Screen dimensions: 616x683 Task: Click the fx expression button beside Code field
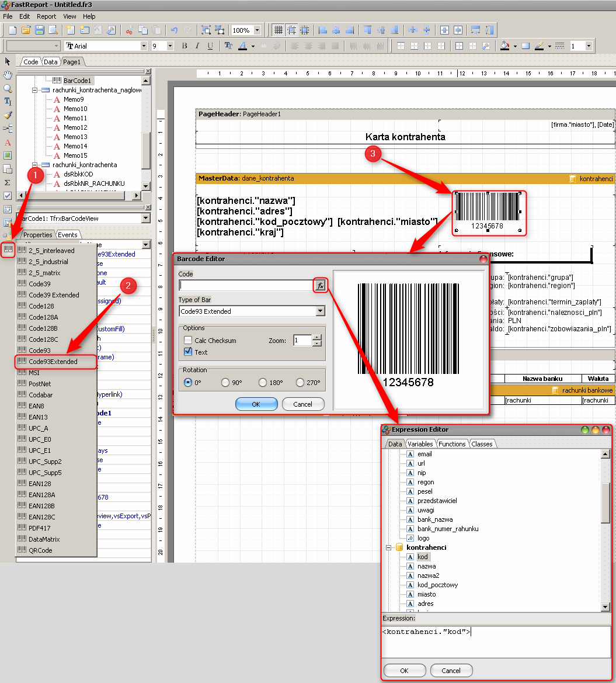pos(321,285)
